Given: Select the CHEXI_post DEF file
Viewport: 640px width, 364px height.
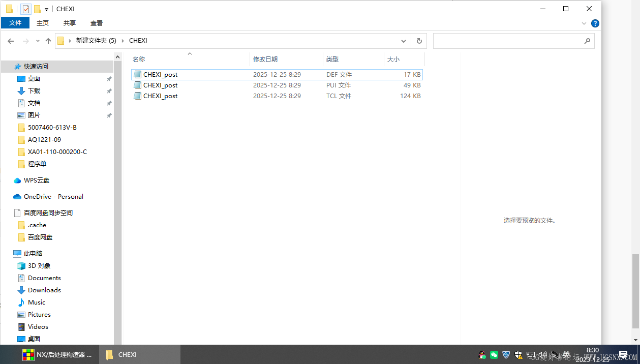Looking at the screenshot, I should coord(277,74).
